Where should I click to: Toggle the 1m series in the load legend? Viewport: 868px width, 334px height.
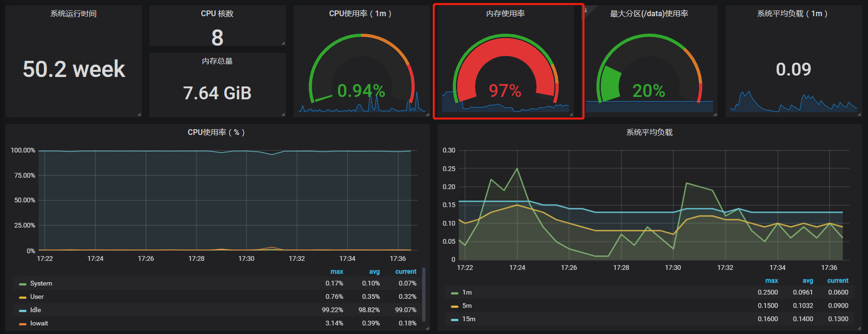467,292
